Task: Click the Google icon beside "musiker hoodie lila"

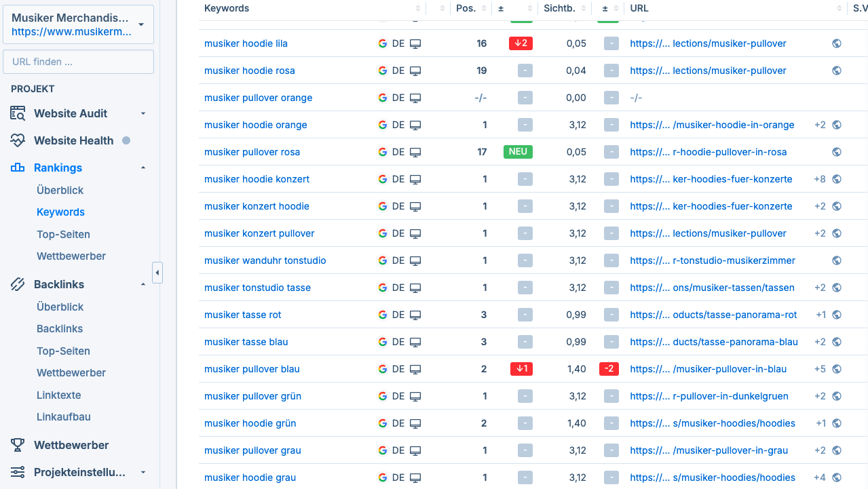Action: 382,43
